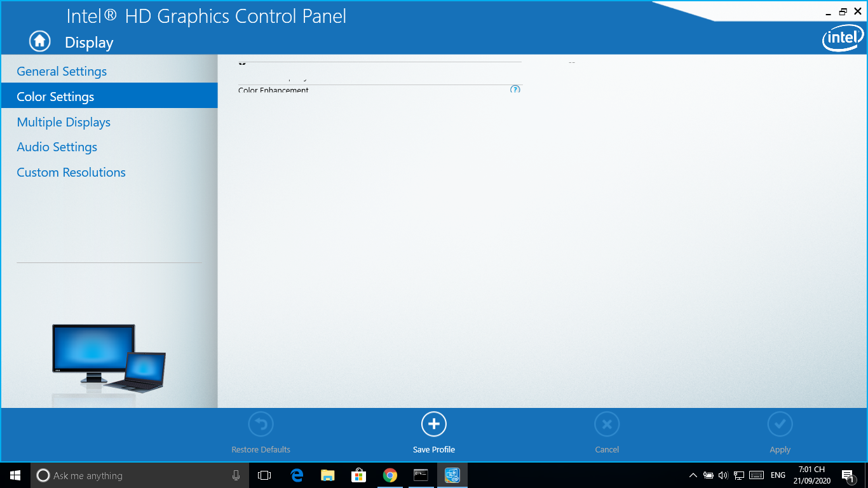Click the Restore Defaults button

point(261,432)
